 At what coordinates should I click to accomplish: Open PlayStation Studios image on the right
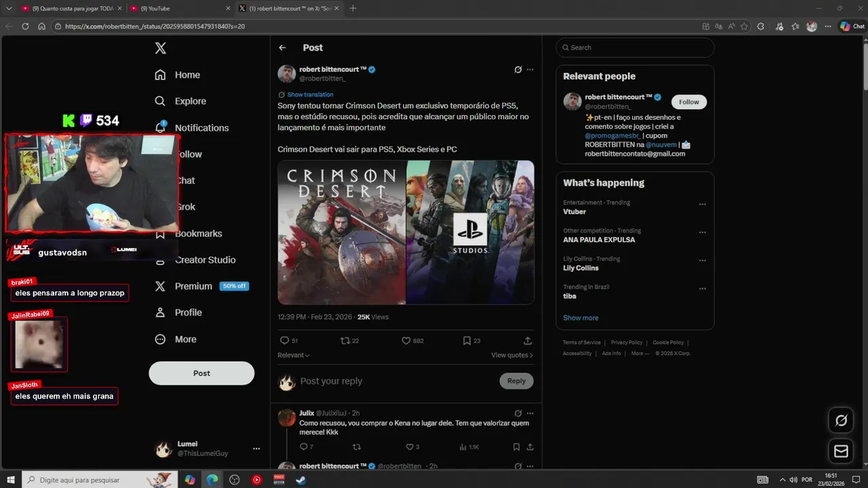tap(470, 232)
